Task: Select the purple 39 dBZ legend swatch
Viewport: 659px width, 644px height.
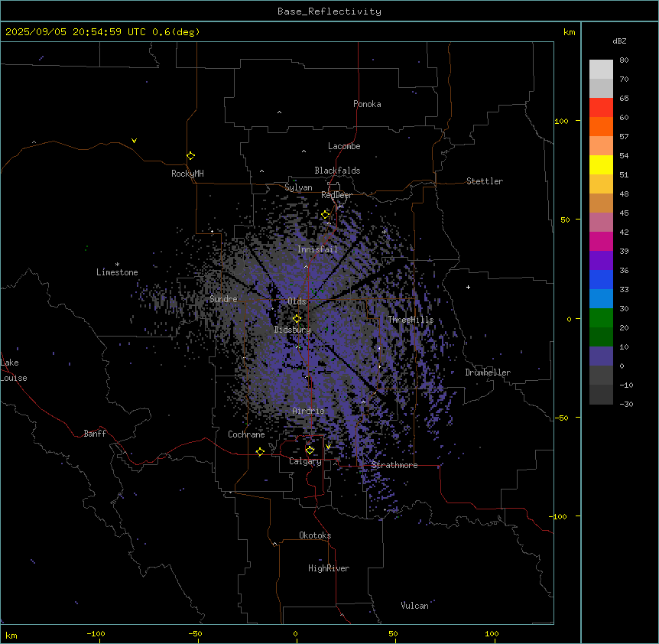Action: pos(601,260)
